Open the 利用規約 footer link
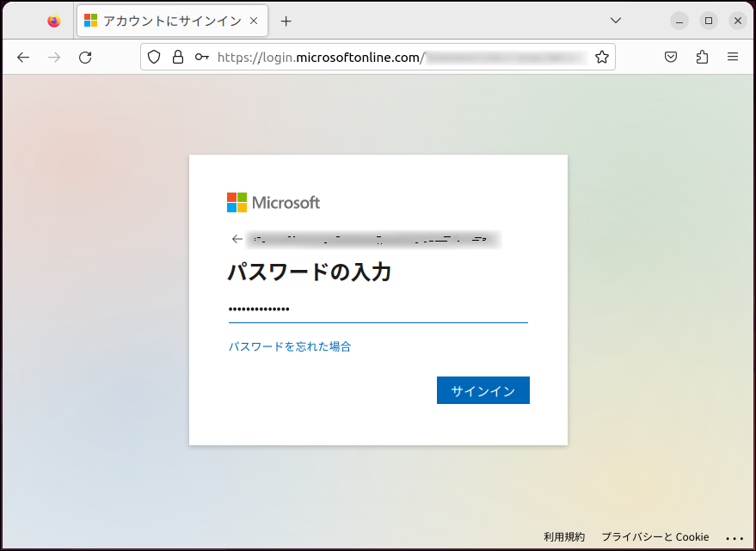Image resolution: width=756 pixels, height=551 pixels. [563, 536]
